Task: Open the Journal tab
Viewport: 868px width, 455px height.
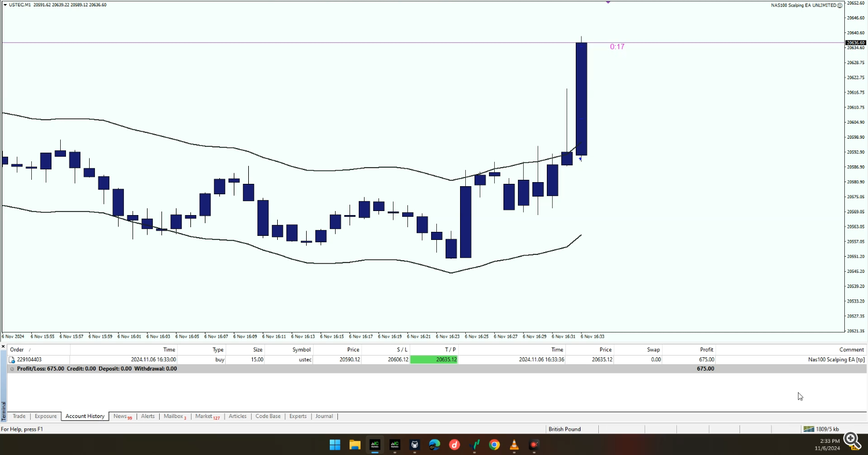Action: (x=324, y=416)
